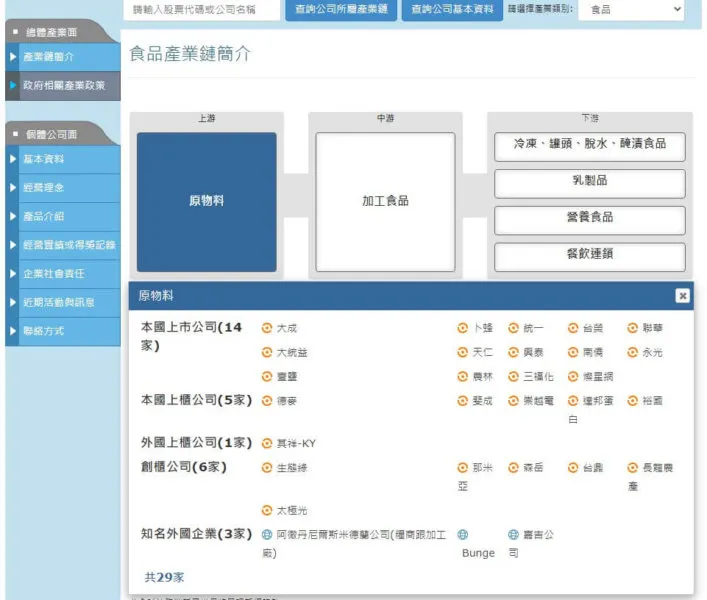
Task: Open the 乳製品 downstream box
Action: click(589, 183)
